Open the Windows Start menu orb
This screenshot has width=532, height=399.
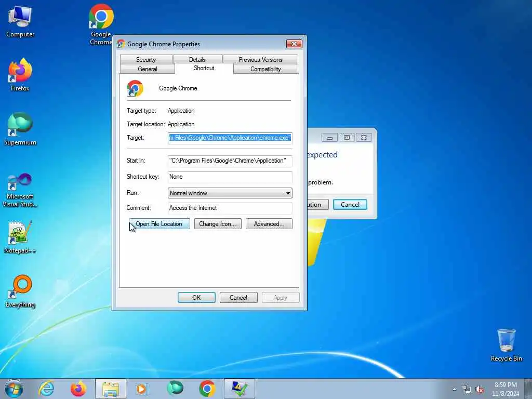pos(14,389)
